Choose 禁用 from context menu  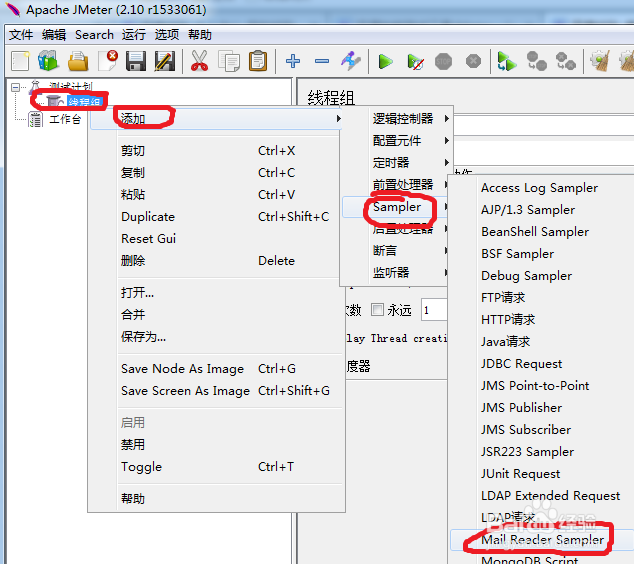(x=216, y=445)
